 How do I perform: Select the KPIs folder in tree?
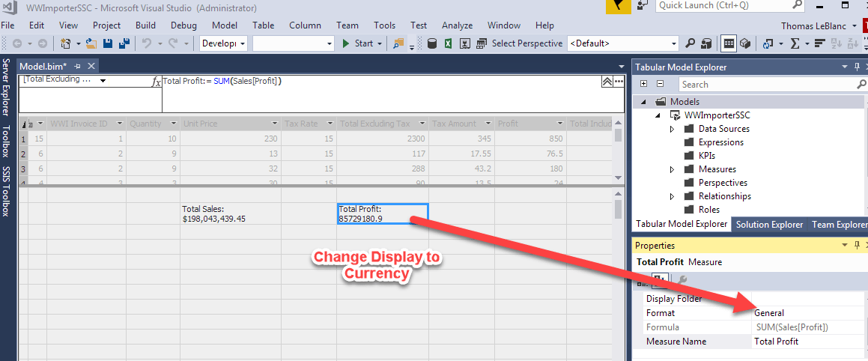click(x=706, y=156)
